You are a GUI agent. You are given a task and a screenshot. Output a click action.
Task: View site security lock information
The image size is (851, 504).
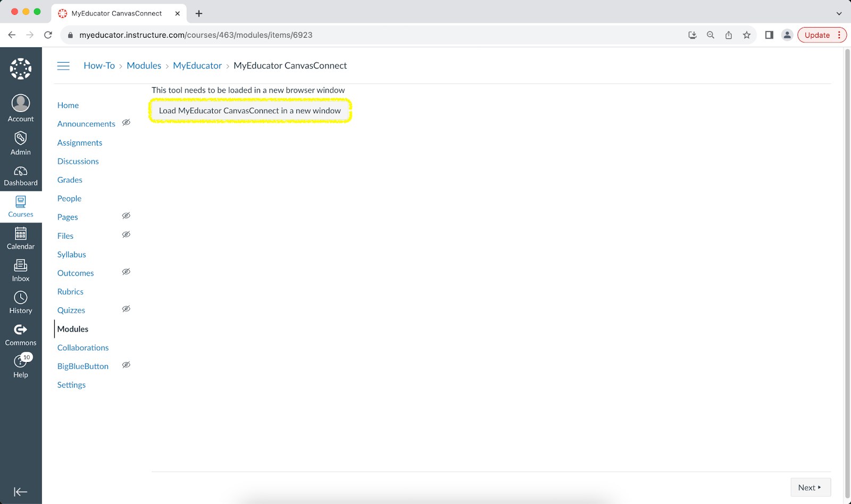point(70,35)
